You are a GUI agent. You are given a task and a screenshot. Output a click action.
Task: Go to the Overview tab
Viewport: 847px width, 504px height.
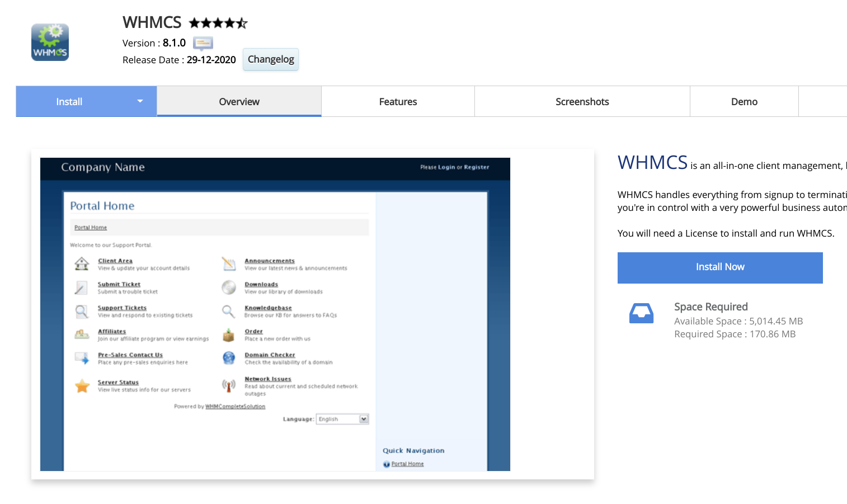click(x=239, y=102)
